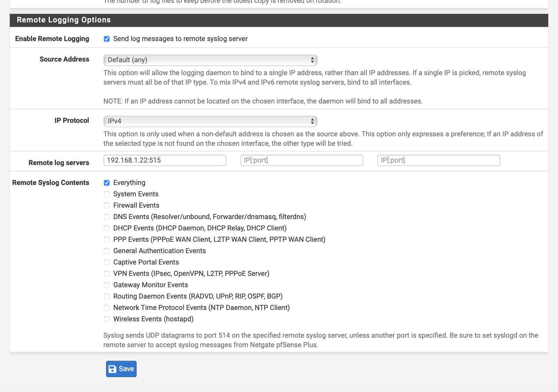Check the Firewall Events box
The width and height of the screenshot is (558, 392).
pos(107,205)
